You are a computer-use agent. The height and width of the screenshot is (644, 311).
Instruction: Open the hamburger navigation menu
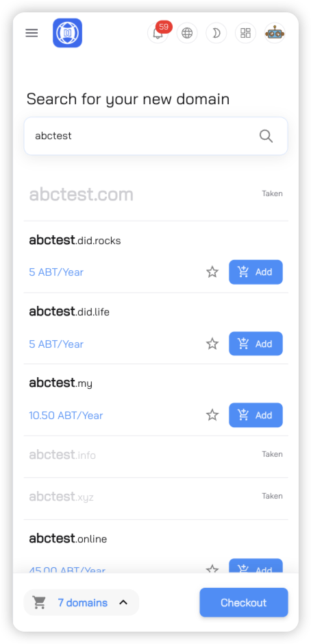(32, 33)
